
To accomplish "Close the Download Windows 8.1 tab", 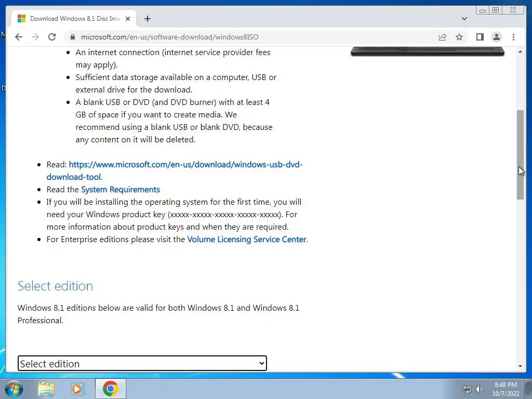I will click(x=128, y=19).
